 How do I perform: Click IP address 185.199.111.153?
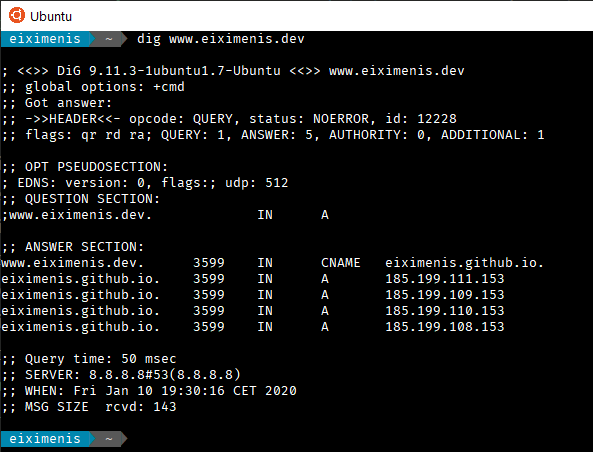(x=445, y=279)
